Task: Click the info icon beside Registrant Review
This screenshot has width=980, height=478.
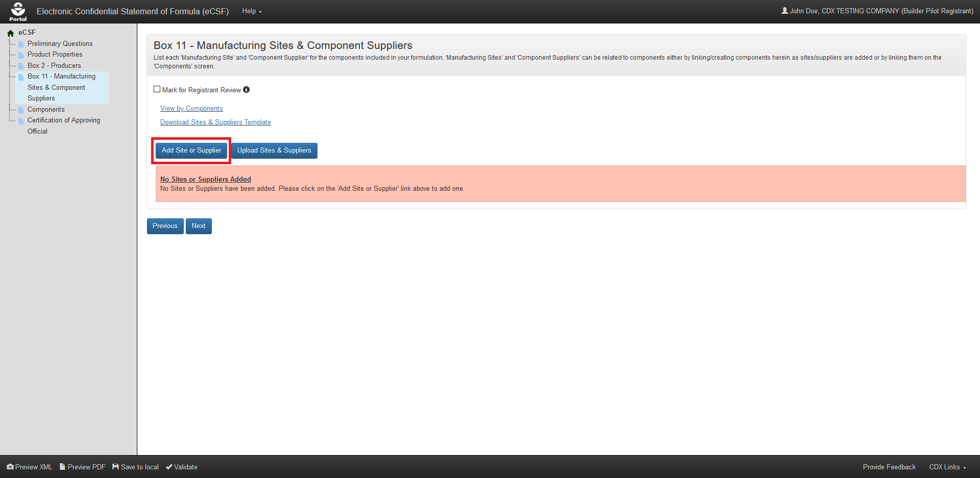Action: tap(247, 90)
